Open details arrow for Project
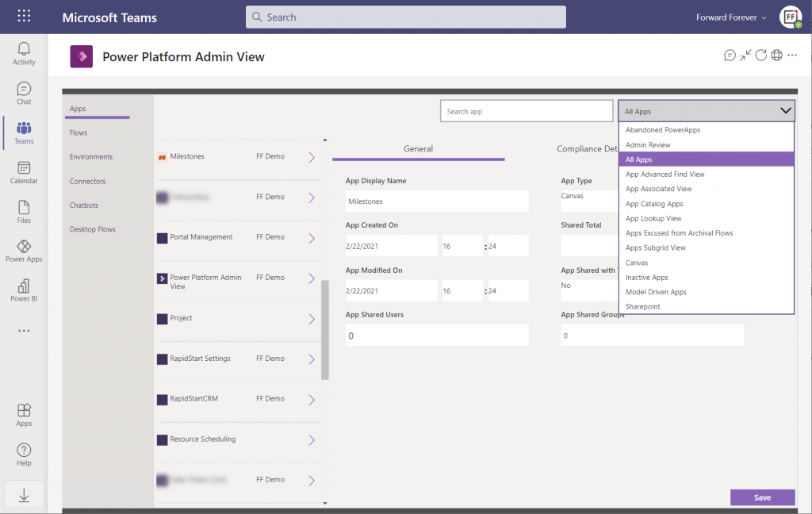 pyautogui.click(x=312, y=319)
